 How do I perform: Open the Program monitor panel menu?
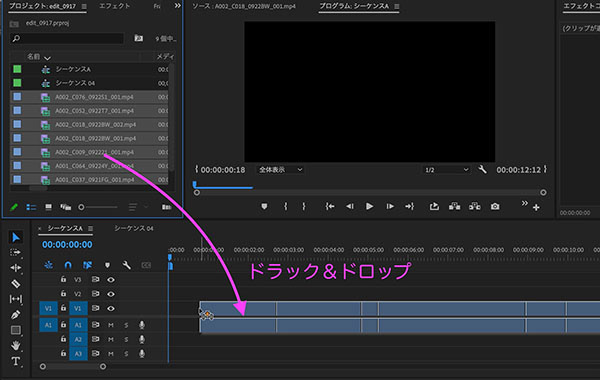click(396, 6)
